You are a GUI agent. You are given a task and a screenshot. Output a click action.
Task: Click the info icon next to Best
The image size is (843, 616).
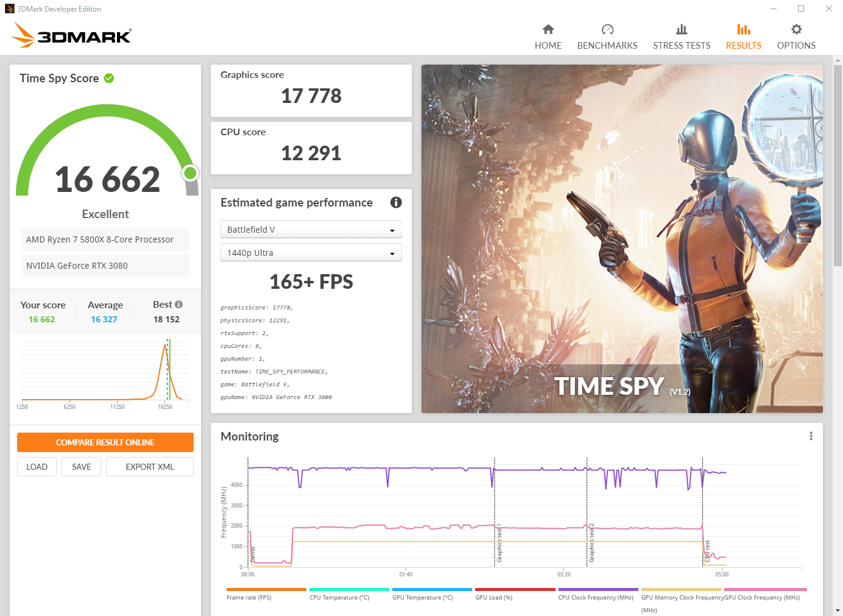pyautogui.click(x=178, y=304)
